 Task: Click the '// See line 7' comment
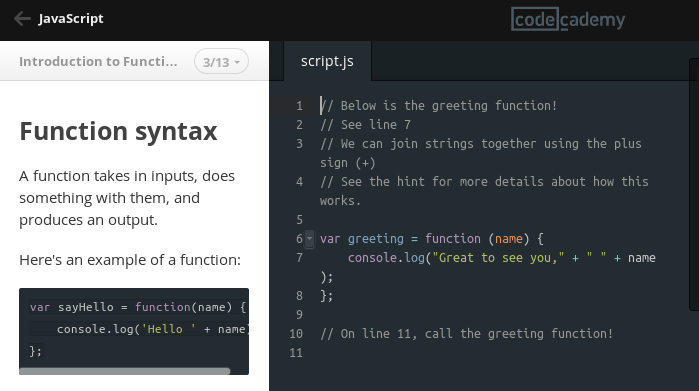(366, 125)
